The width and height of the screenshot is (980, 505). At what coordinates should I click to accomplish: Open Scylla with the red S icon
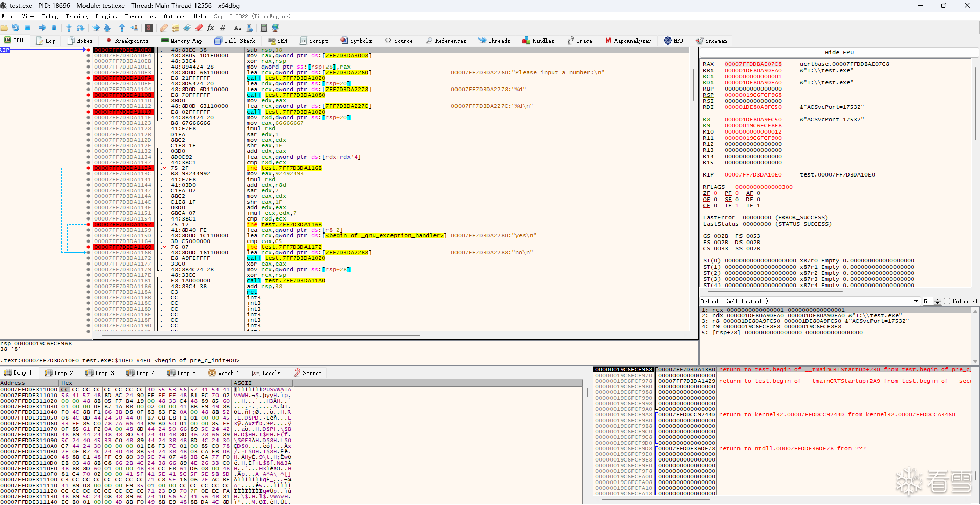click(149, 28)
